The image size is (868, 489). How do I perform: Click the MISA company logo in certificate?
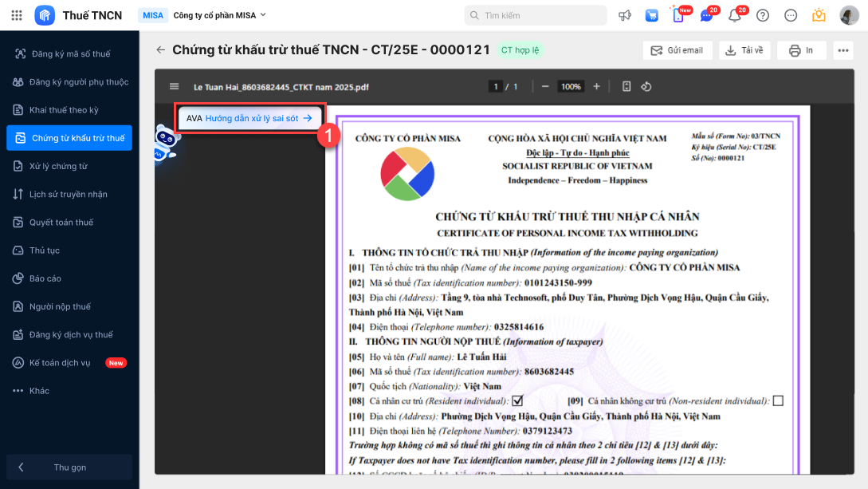(x=407, y=174)
